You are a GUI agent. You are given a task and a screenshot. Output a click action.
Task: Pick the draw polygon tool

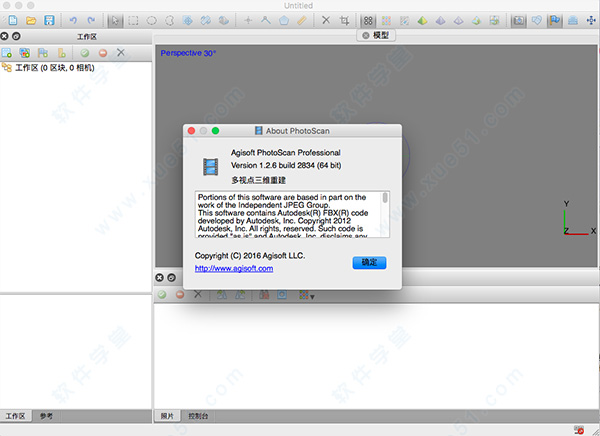coord(284,20)
